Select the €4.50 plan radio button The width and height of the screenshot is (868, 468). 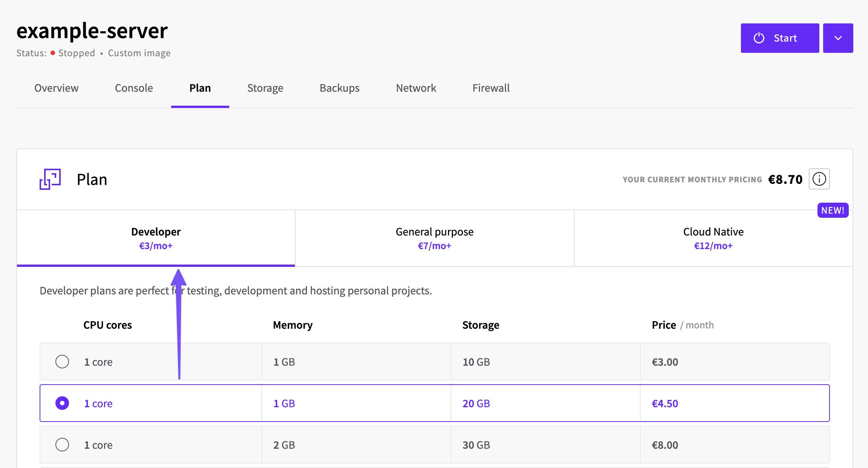[62, 403]
